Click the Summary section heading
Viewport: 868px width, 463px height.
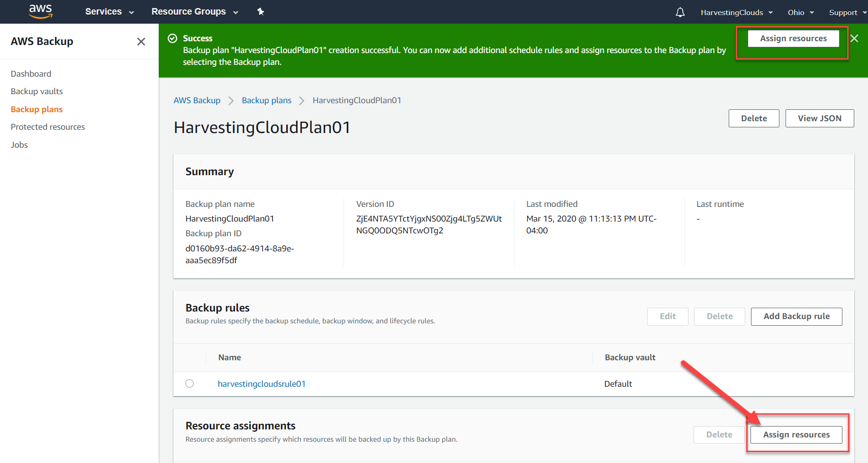(210, 171)
